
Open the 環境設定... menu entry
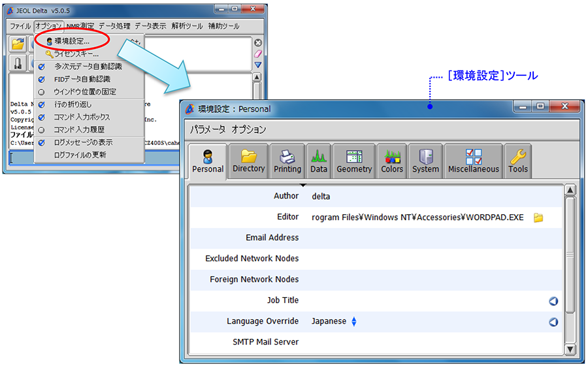72,41
